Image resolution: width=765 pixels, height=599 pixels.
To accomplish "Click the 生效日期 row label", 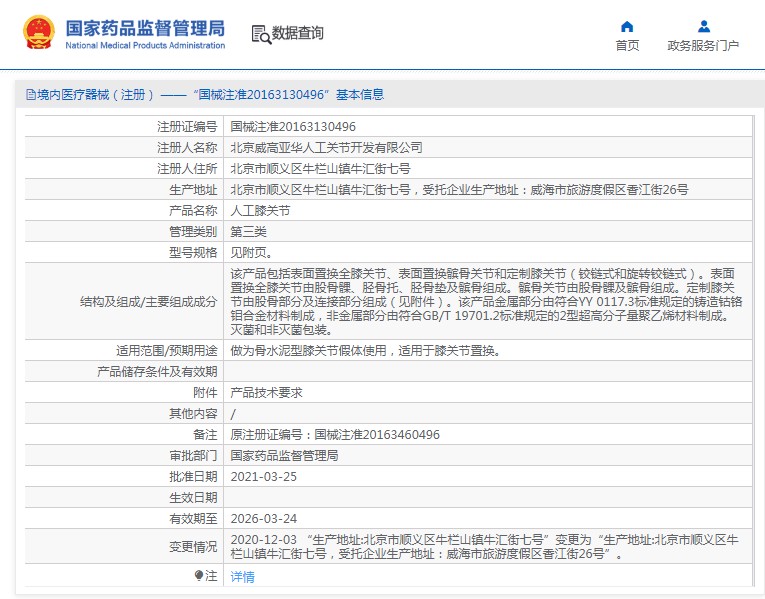I will point(193,498).
